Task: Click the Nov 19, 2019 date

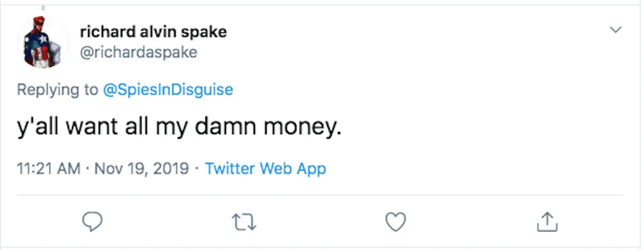Action: [142, 169]
